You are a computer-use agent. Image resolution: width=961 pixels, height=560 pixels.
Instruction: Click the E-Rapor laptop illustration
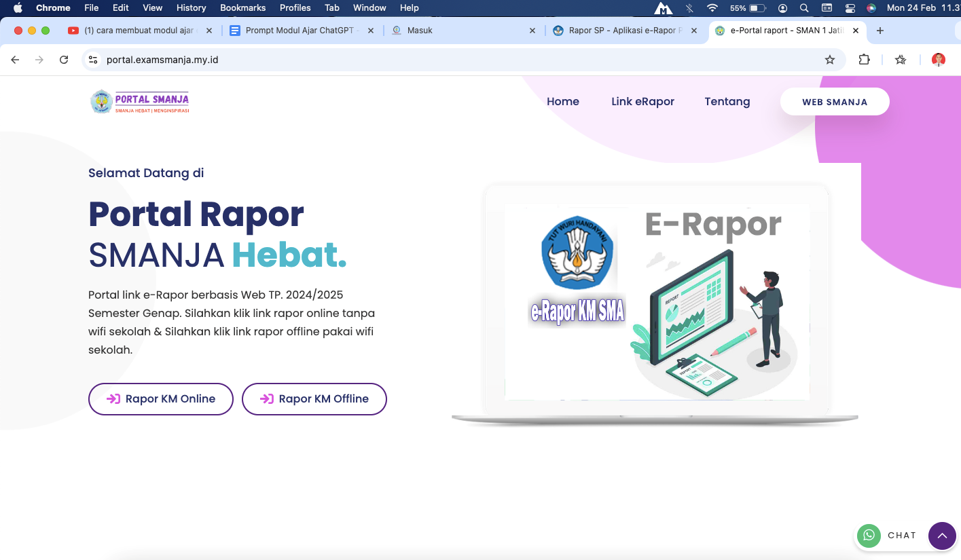(655, 304)
